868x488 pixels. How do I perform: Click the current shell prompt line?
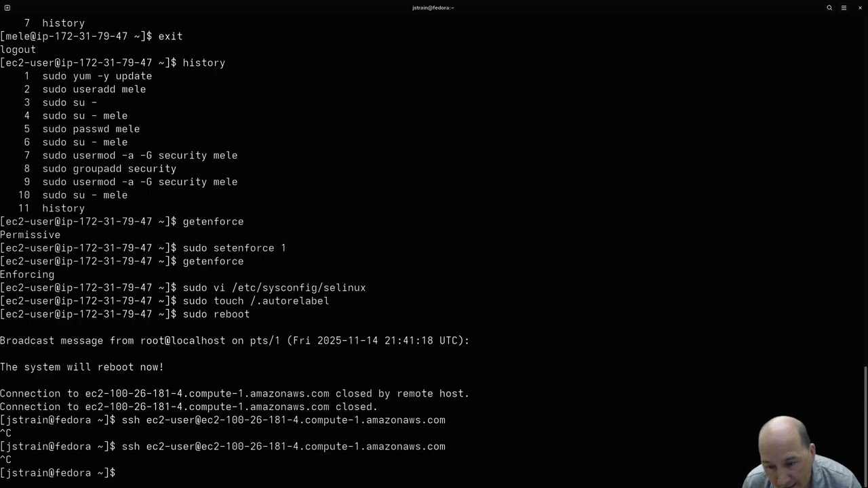pos(58,473)
